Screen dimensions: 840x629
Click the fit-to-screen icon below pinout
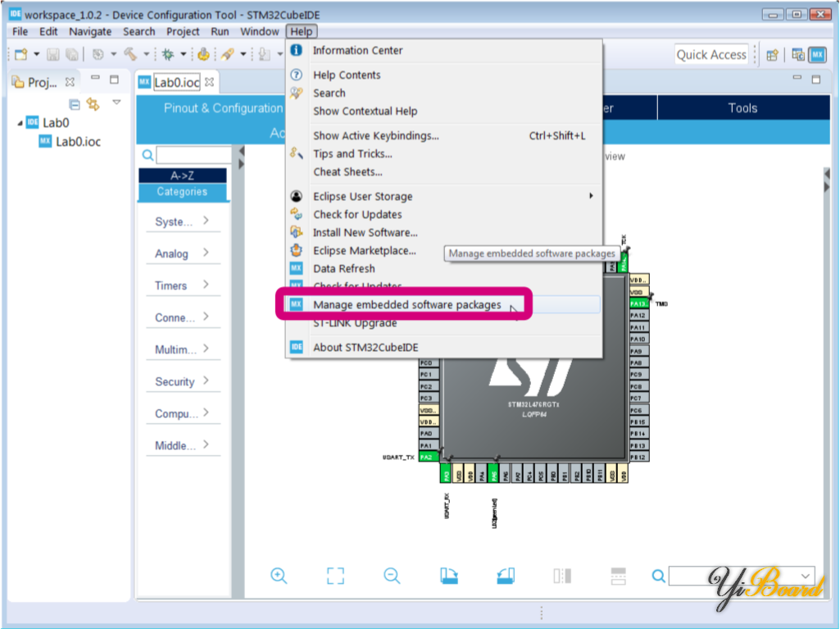(335, 576)
